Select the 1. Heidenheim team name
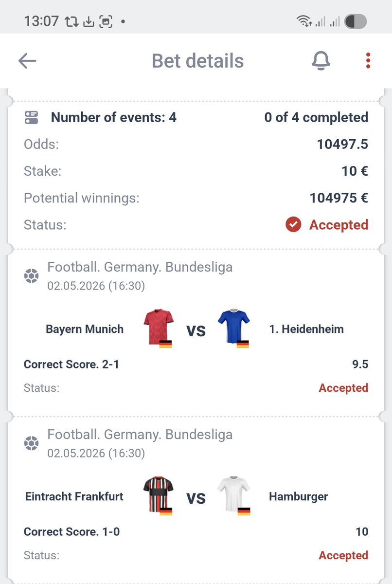Screen dimensions: 392x584 tap(306, 329)
